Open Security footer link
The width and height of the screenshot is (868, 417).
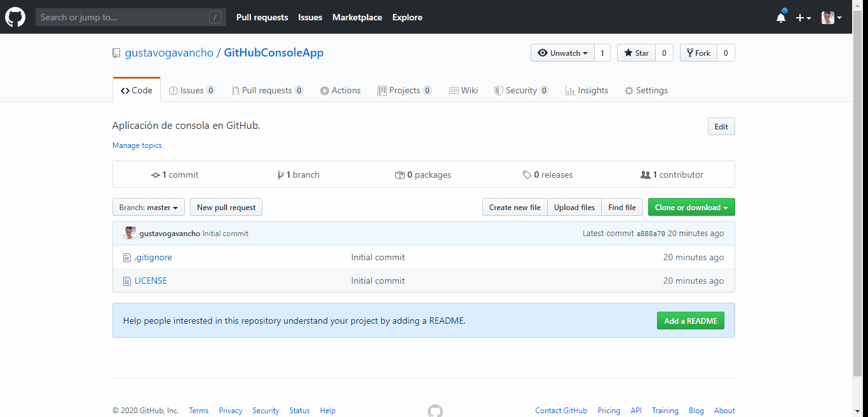pyautogui.click(x=266, y=411)
